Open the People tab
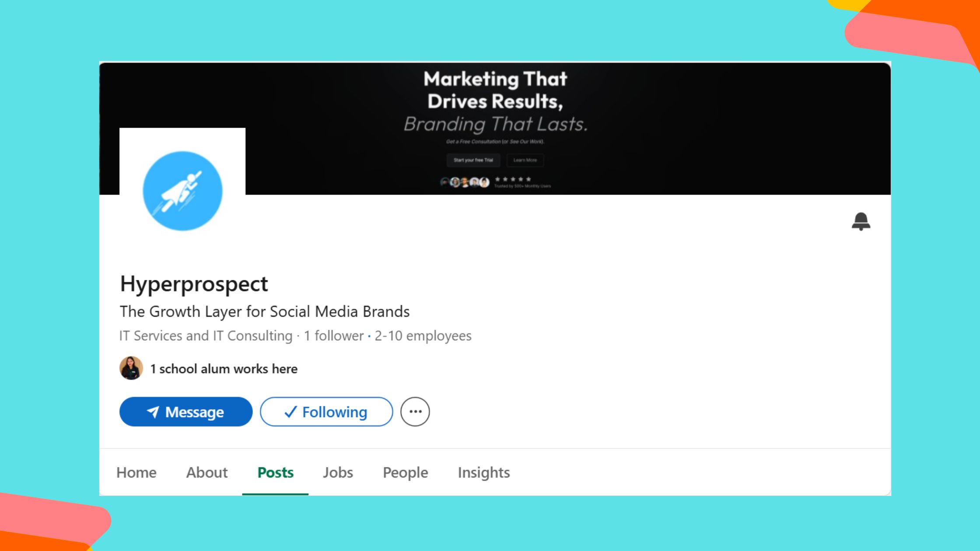This screenshot has width=980, height=551. [405, 473]
